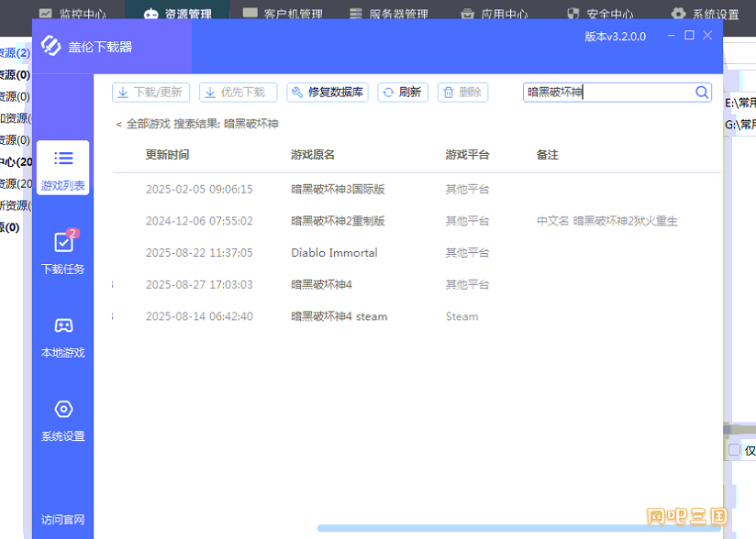The height and width of the screenshot is (539, 756).
Task: Click 修复数据库 repair database button
Action: point(327,92)
